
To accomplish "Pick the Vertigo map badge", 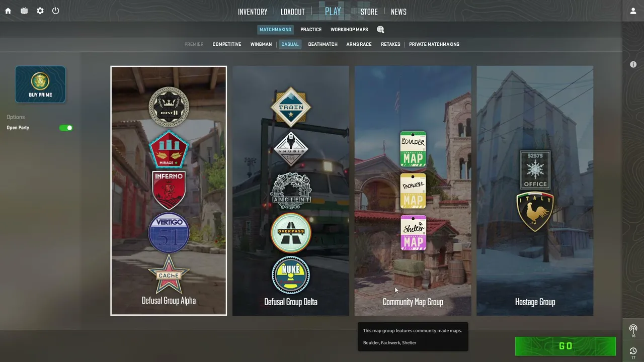I will [169, 232].
